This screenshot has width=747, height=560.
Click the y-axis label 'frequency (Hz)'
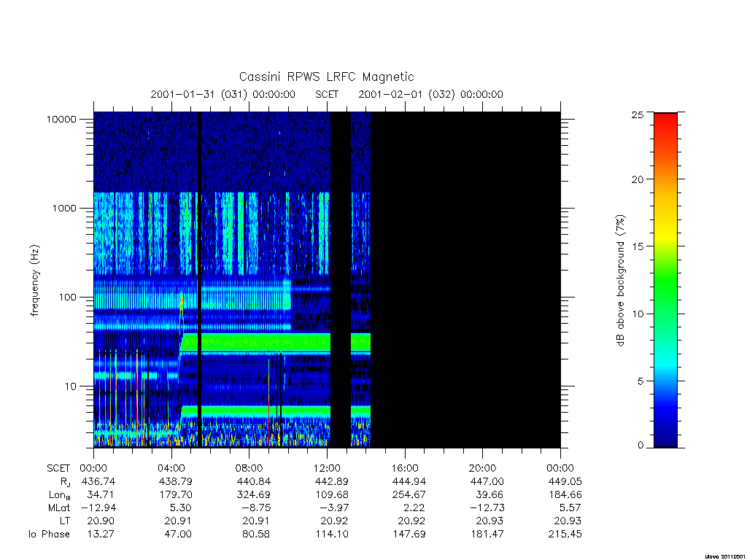35,281
